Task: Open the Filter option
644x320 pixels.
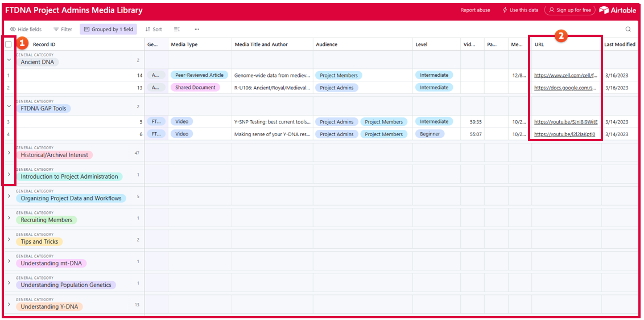Action: tap(63, 29)
